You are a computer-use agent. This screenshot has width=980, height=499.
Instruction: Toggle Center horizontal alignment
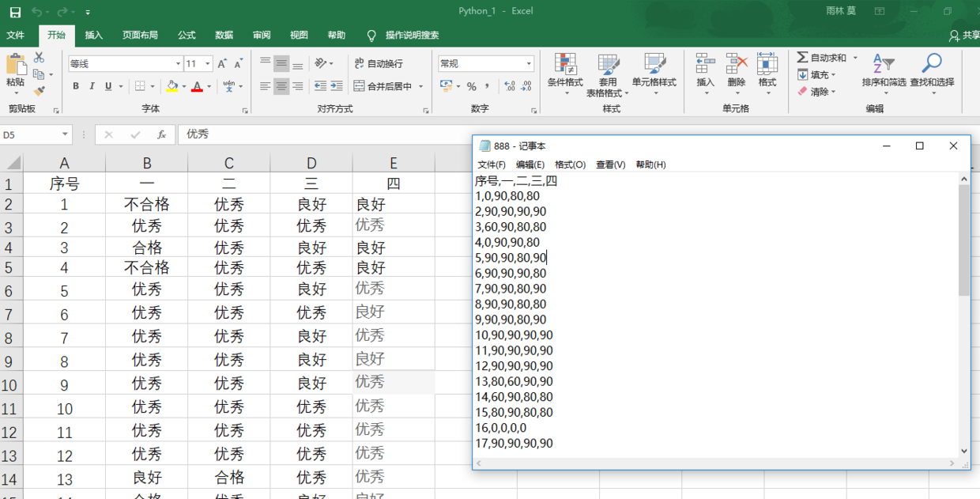point(281,86)
